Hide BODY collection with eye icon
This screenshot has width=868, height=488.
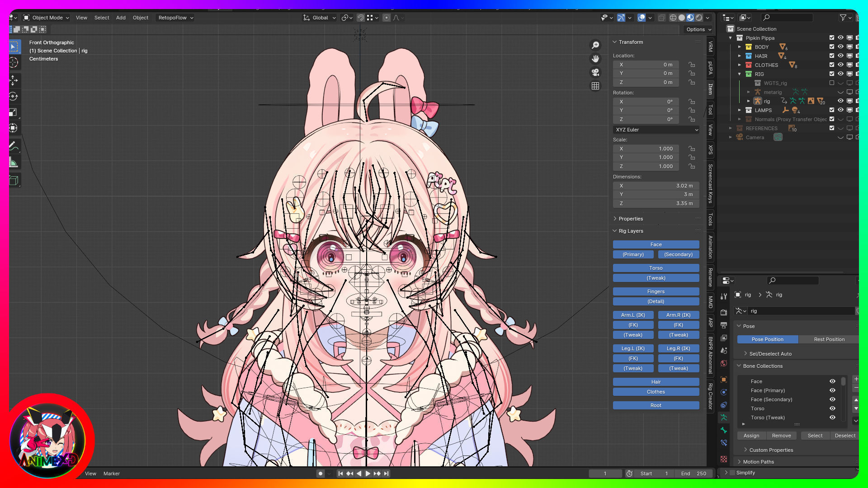(840, 47)
